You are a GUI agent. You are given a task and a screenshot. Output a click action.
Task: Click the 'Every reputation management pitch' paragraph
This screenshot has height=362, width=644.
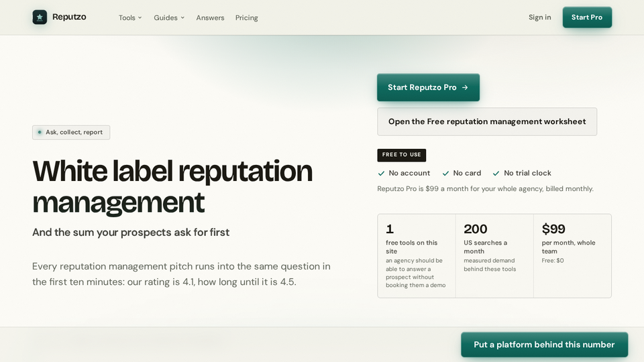181,274
